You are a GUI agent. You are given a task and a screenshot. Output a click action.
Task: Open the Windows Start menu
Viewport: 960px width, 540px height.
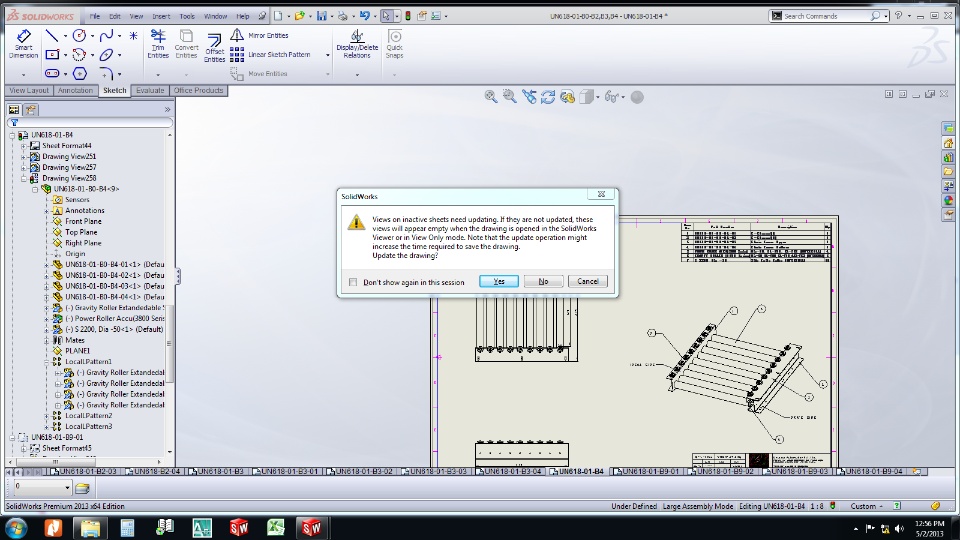click(17, 527)
